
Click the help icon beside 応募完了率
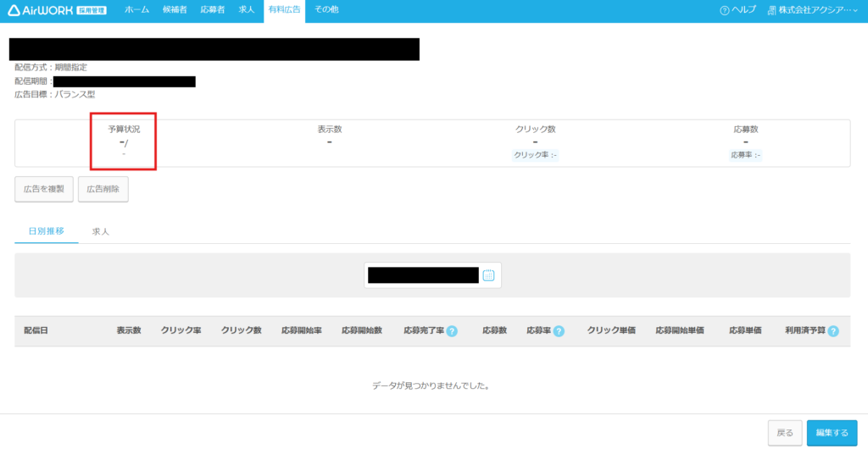[x=452, y=330]
